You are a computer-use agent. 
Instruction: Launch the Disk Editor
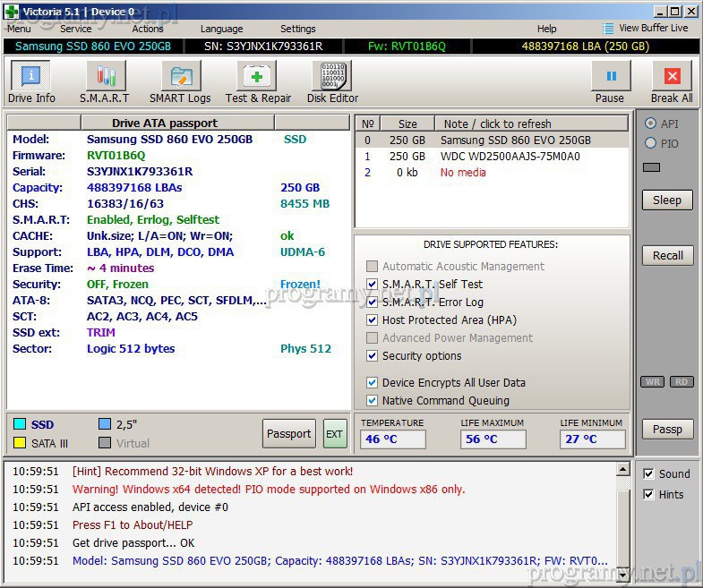(332, 81)
